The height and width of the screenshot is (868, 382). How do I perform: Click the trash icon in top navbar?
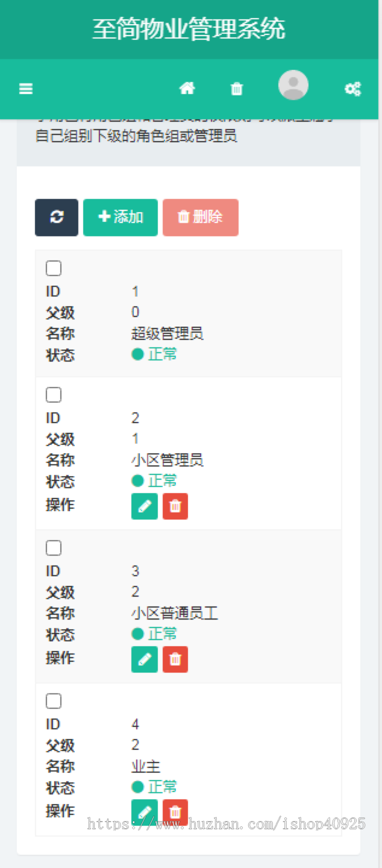[237, 89]
